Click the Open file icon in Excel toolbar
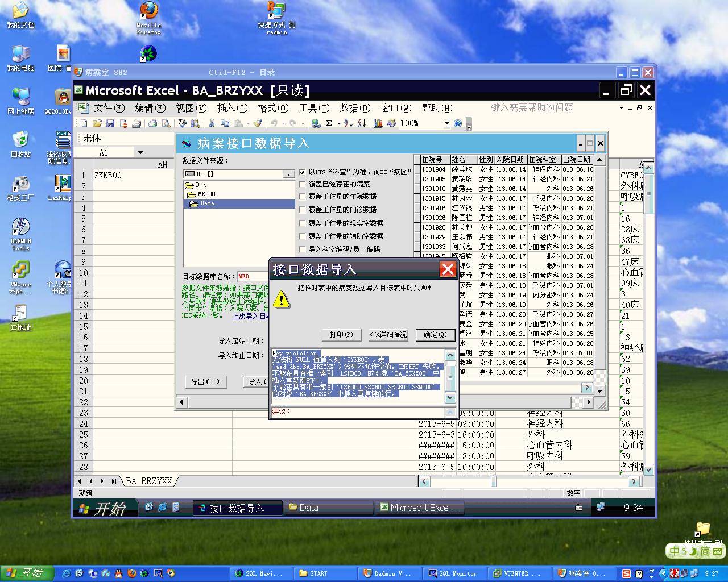The height and width of the screenshot is (582, 728). coord(97,123)
